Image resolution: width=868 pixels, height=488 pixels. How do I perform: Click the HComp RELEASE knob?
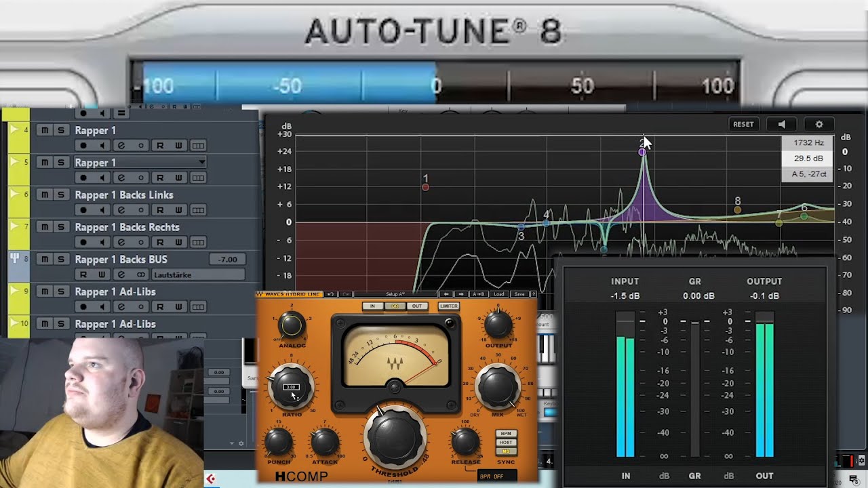point(465,442)
